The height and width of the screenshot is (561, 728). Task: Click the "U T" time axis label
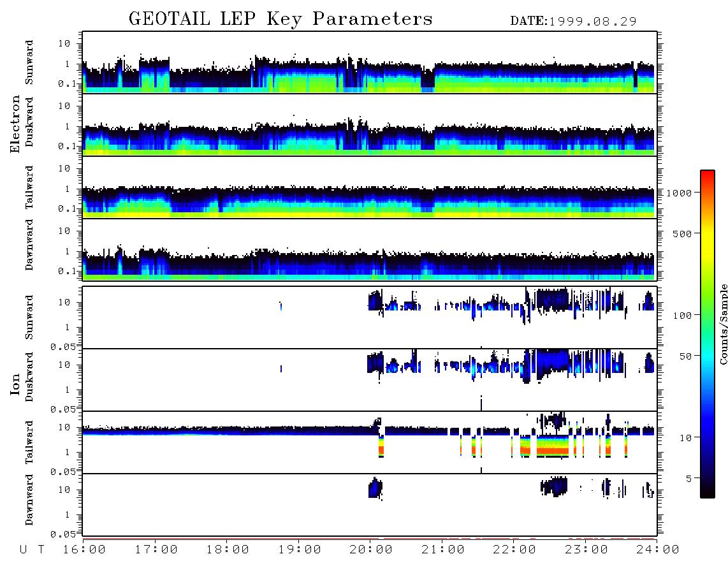pos(32,550)
